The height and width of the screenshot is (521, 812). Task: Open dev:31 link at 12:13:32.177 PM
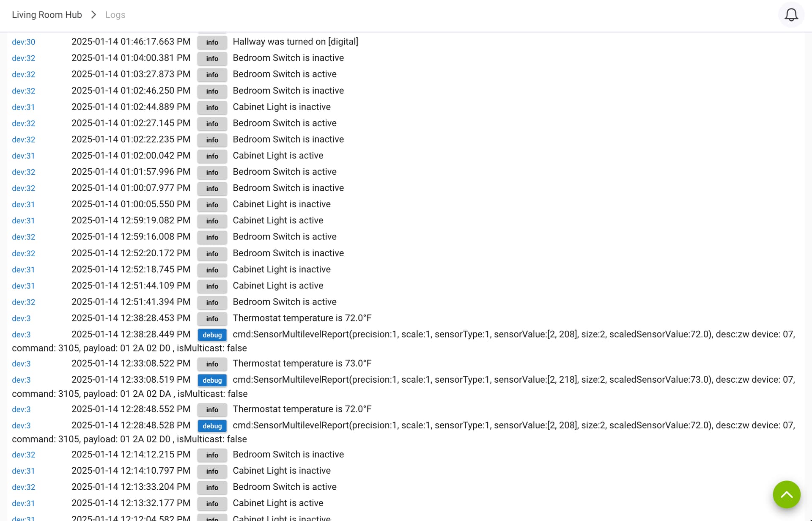click(x=23, y=504)
